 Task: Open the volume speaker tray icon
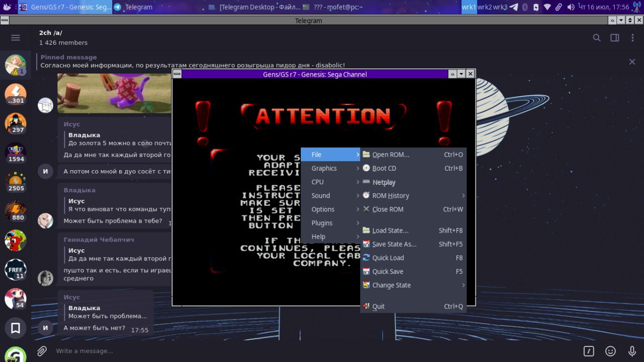pyautogui.click(x=571, y=7)
